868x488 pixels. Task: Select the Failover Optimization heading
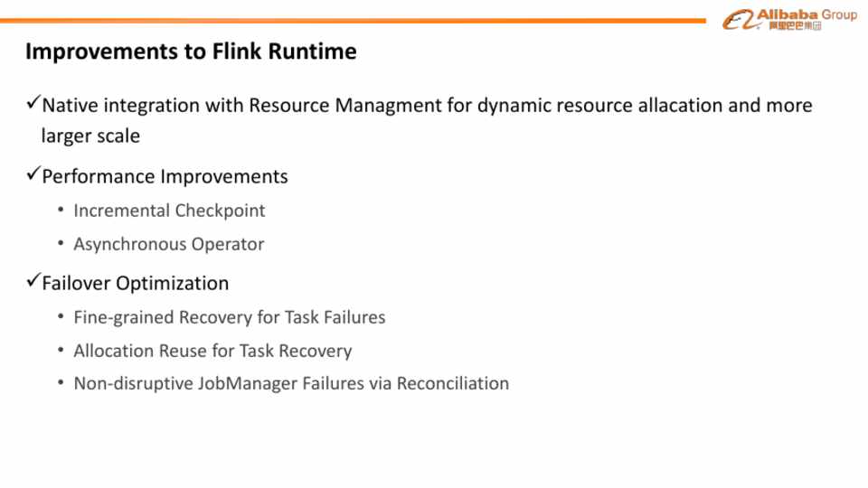(x=136, y=283)
